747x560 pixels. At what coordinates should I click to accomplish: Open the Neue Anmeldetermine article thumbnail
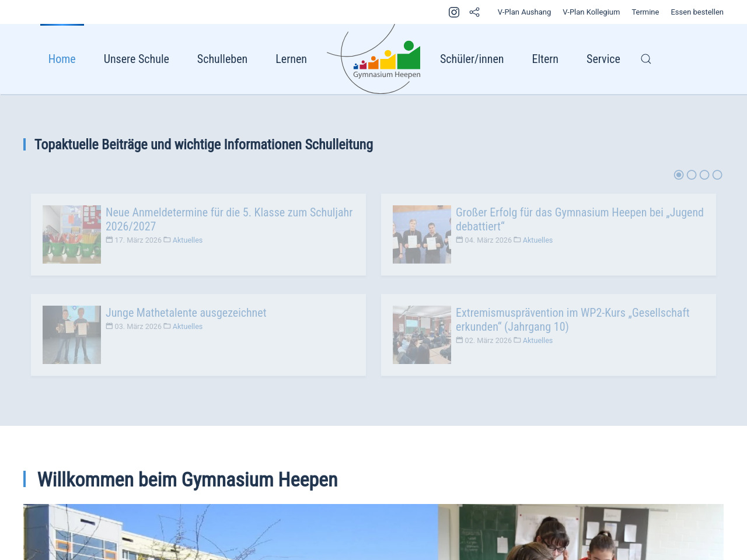coord(72,235)
